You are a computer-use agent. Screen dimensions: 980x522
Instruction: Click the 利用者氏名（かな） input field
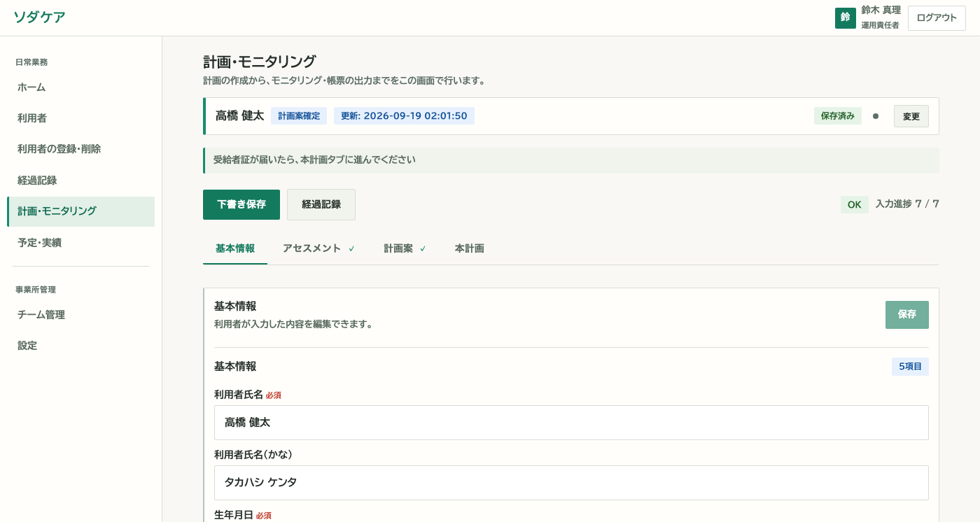(x=571, y=483)
